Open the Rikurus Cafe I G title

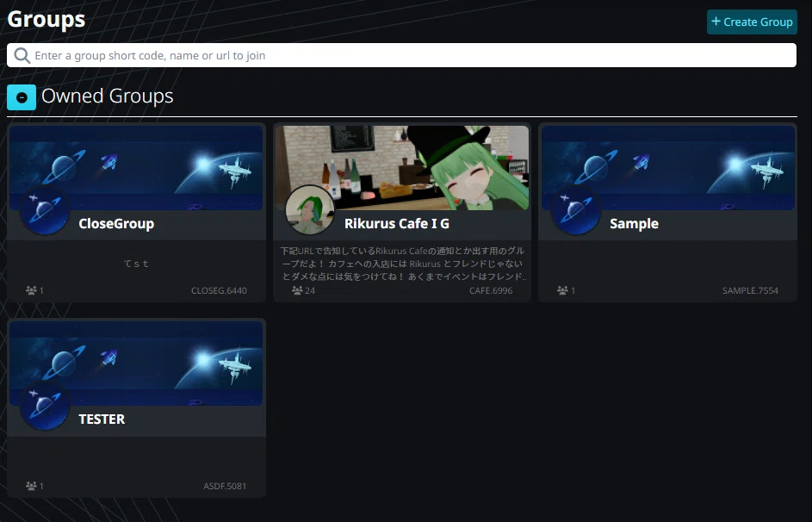coord(397,224)
